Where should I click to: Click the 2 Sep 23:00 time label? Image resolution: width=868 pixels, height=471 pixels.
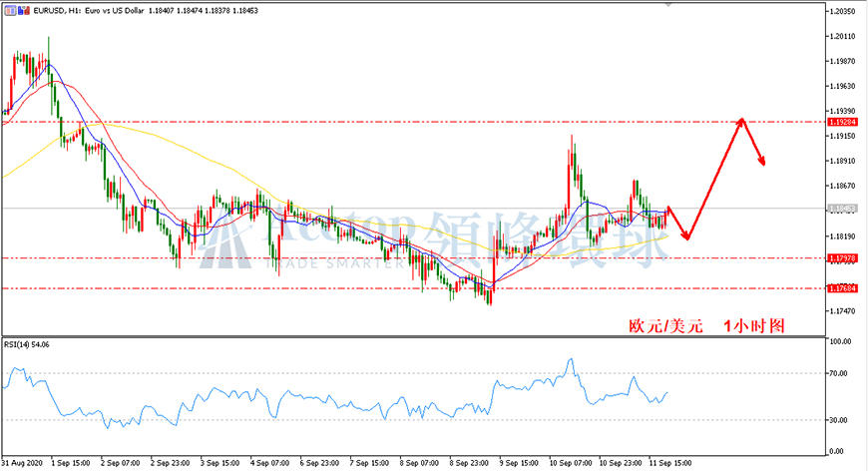170,463
